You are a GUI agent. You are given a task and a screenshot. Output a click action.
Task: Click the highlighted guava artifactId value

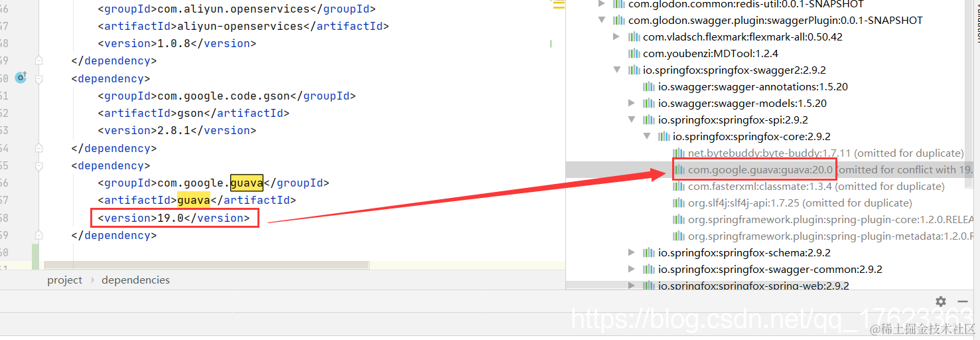pyautogui.click(x=194, y=201)
